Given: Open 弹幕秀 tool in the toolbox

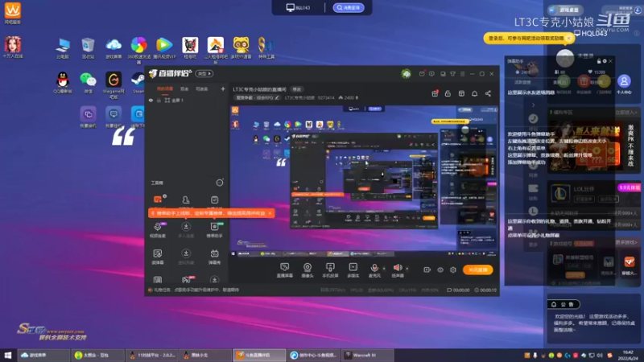Looking at the screenshot, I should [214, 257].
